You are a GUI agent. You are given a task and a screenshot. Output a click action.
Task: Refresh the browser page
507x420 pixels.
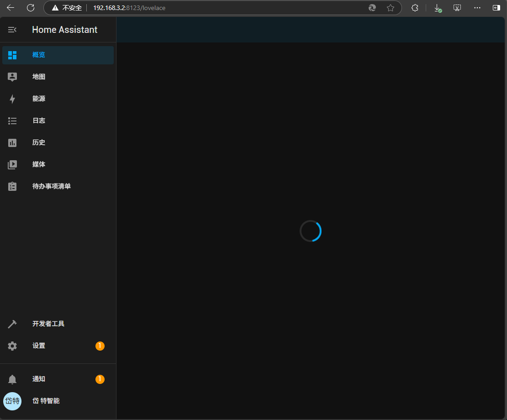tap(31, 8)
